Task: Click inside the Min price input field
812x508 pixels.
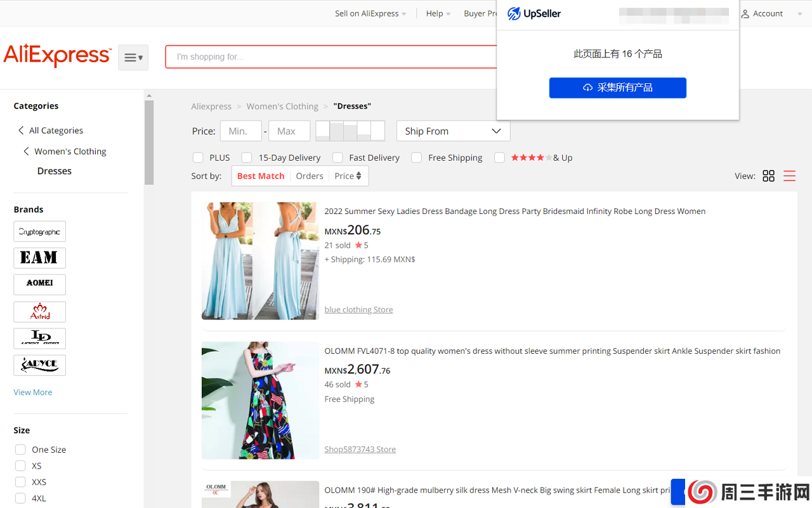Action: (x=240, y=130)
